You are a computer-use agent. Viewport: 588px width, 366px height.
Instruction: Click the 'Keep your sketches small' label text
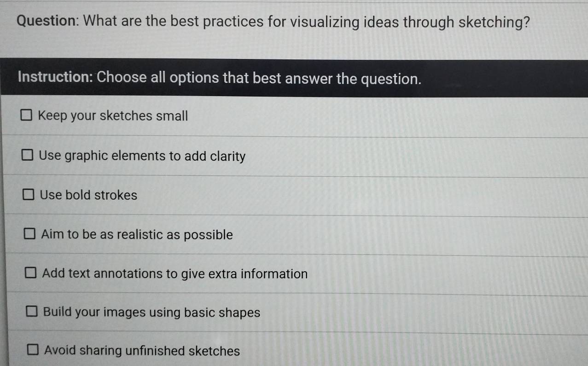(113, 116)
